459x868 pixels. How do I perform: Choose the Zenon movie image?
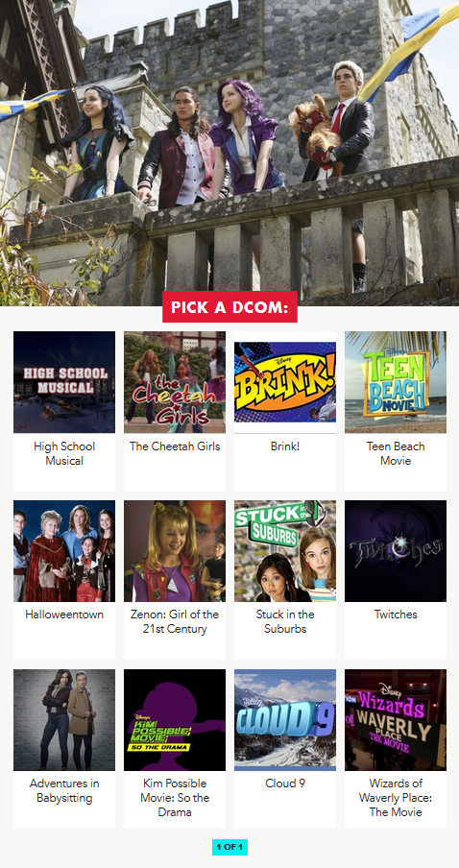click(x=175, y=551)
